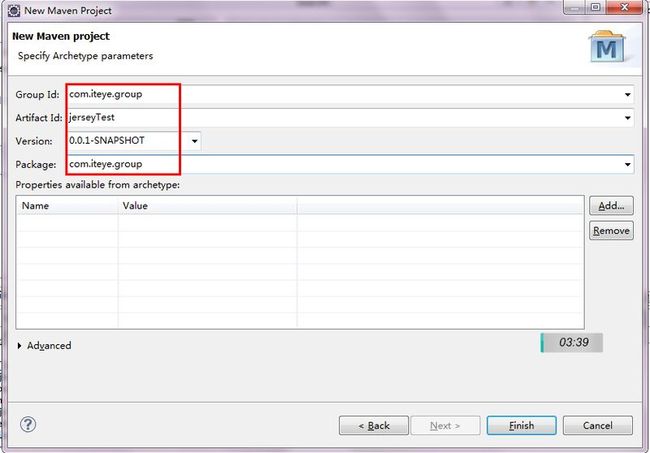This screenshot has height=453, width=650.
Task: Cancel the New Maven Project dialog
Action: pyautogui.click(x=597, y=426)
